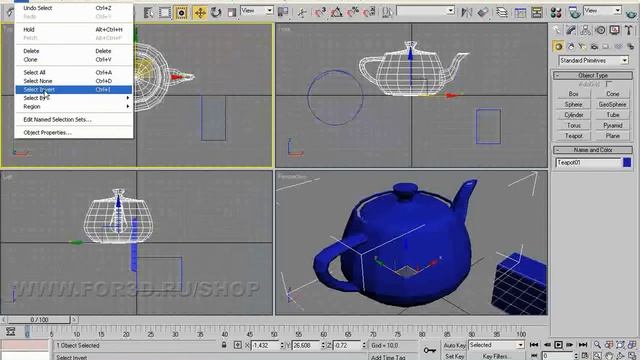This screenshot has height=360, width=640.
Task: Toggle Spinner Snap icon
Action: click(x=369, y=13)
